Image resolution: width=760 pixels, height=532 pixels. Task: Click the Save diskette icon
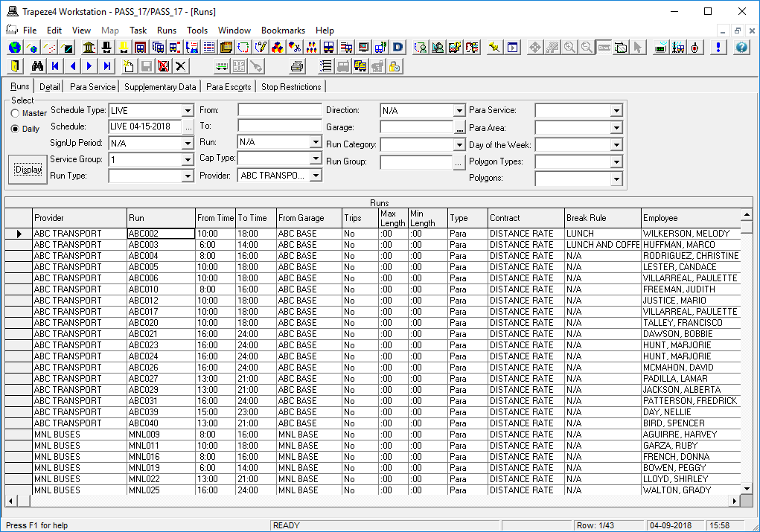point(146,65)
